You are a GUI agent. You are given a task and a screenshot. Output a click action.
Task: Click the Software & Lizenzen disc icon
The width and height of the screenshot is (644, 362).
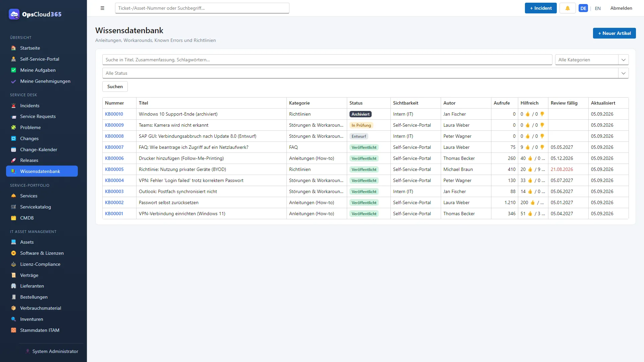point(13,253)
